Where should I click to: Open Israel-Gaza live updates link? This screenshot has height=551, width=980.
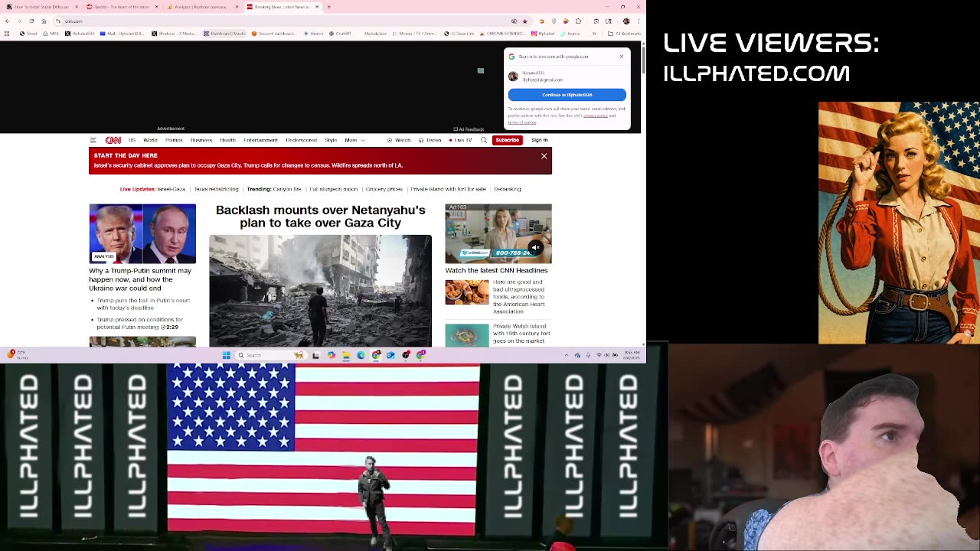171,189
